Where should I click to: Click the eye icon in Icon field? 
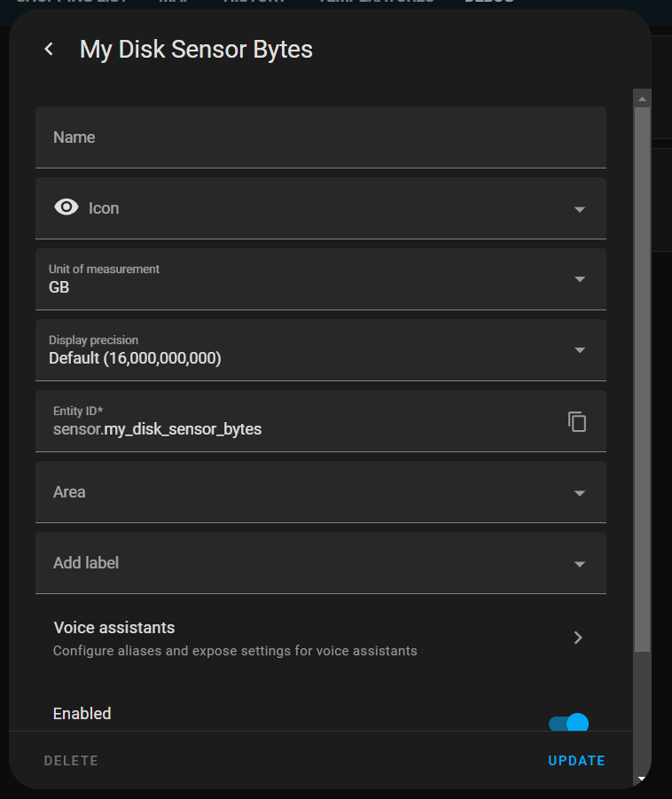66,208
